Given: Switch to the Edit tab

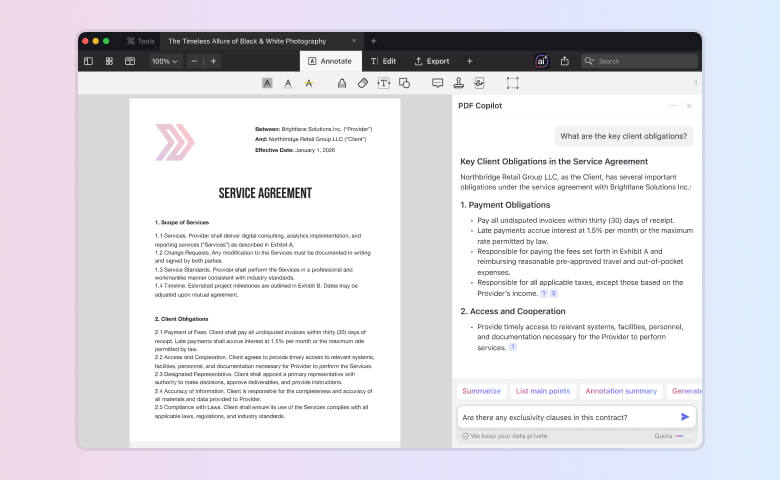Looking at the screenshot, I should tap(383, 61).
